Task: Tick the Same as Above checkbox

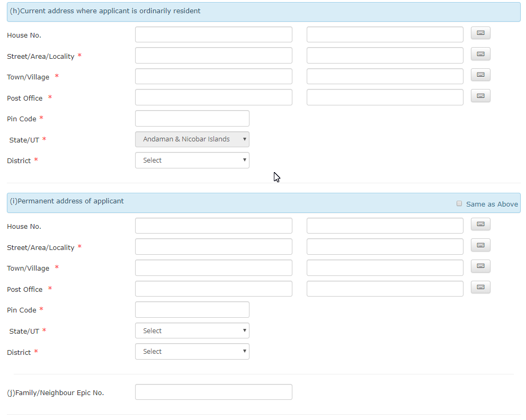Action: 459,203
